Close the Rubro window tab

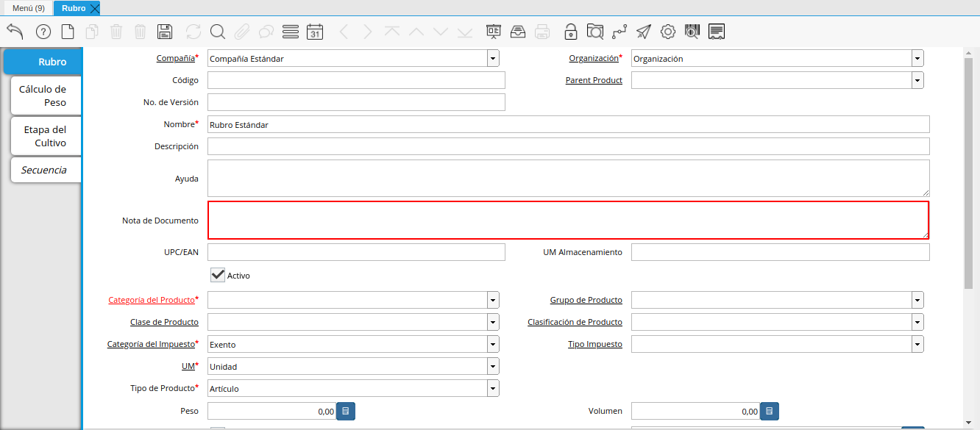pos(93,9)
